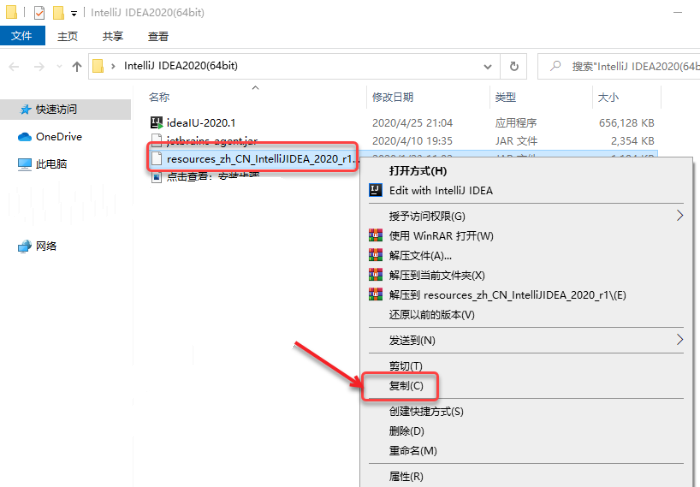Choose 删除(D) in context menu
This screenshot has width=700, height=487.
click(x=406, y=431)
